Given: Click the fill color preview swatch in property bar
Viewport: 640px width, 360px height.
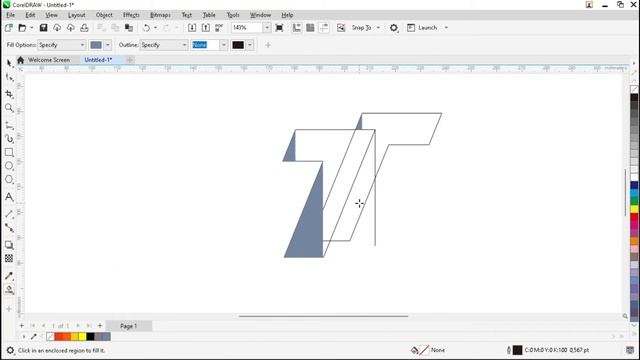Looking at the screenshot, I should tap(96, 45).
